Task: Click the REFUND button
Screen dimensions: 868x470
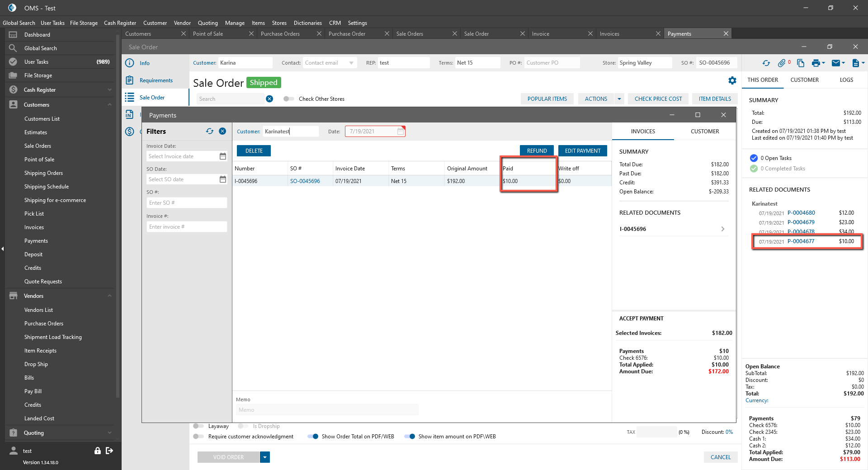Action: [537, 151]
